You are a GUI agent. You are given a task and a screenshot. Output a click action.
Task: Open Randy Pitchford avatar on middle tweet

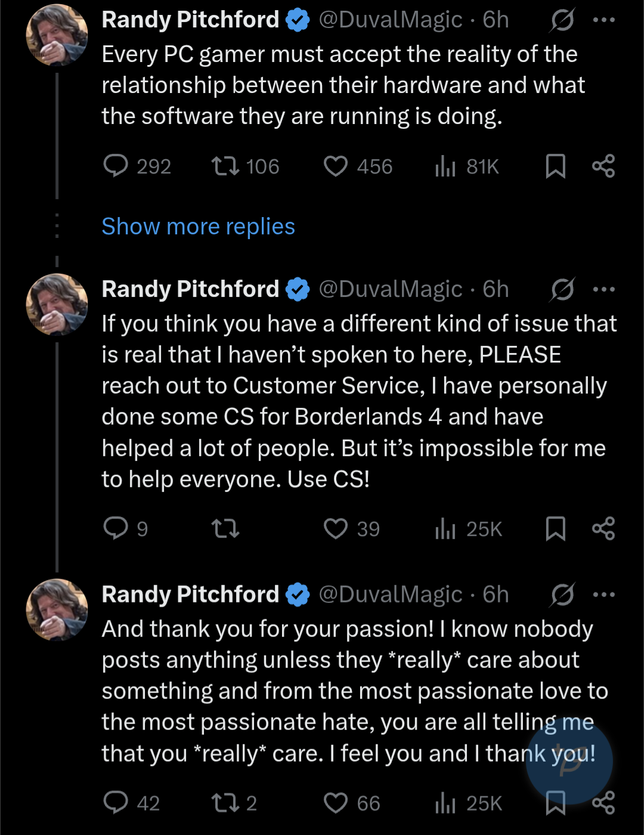[57, 305]
